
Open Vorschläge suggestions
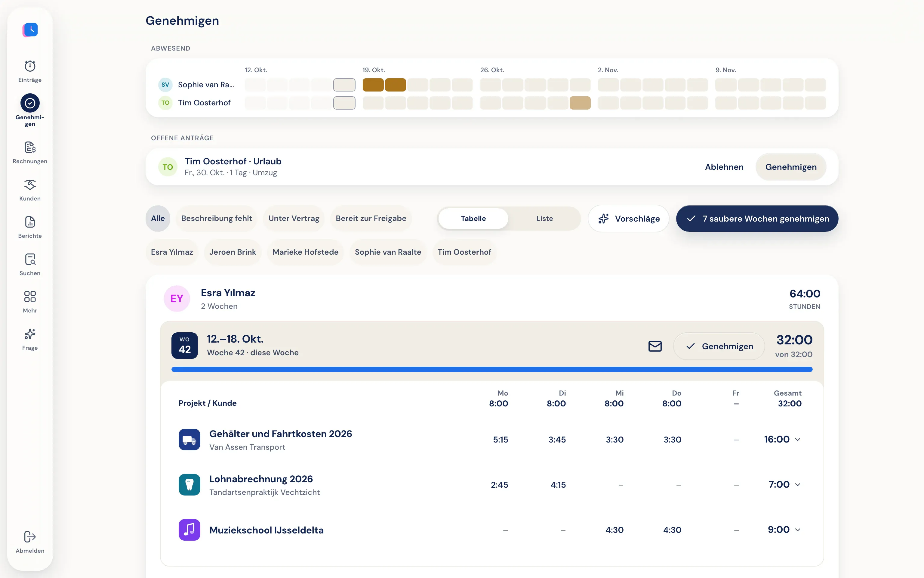(x=628, y=219)
